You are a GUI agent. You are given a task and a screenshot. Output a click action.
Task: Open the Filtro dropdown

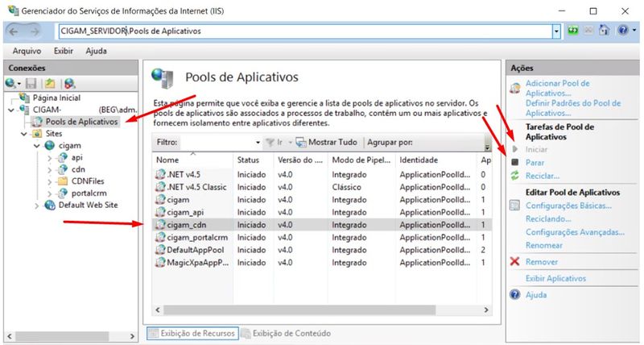[258, 143]
